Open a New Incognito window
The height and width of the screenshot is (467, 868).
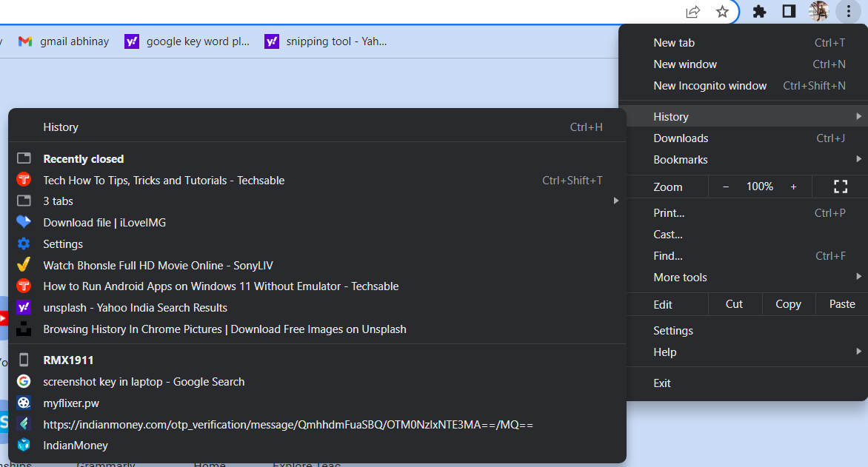click(x=744, y=86)
